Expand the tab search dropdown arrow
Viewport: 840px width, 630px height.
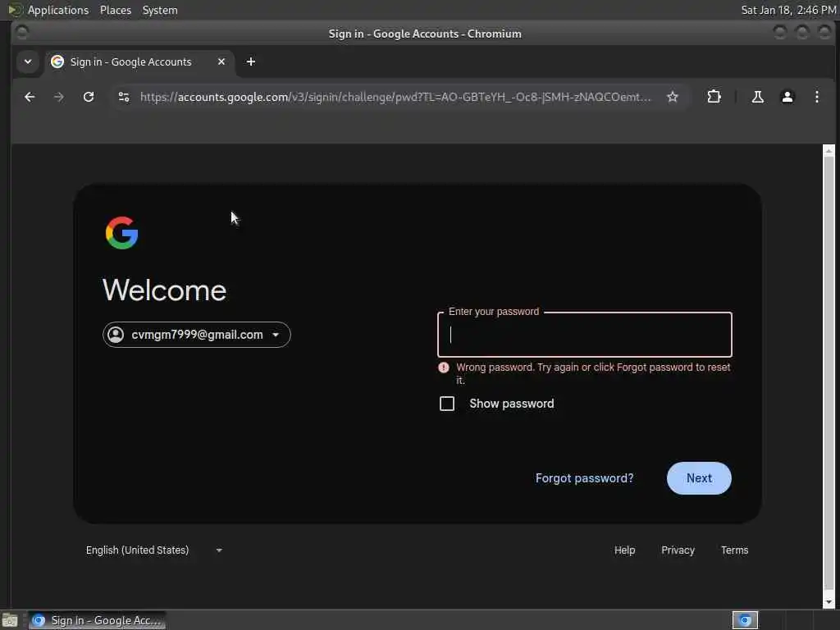(28, 62)
